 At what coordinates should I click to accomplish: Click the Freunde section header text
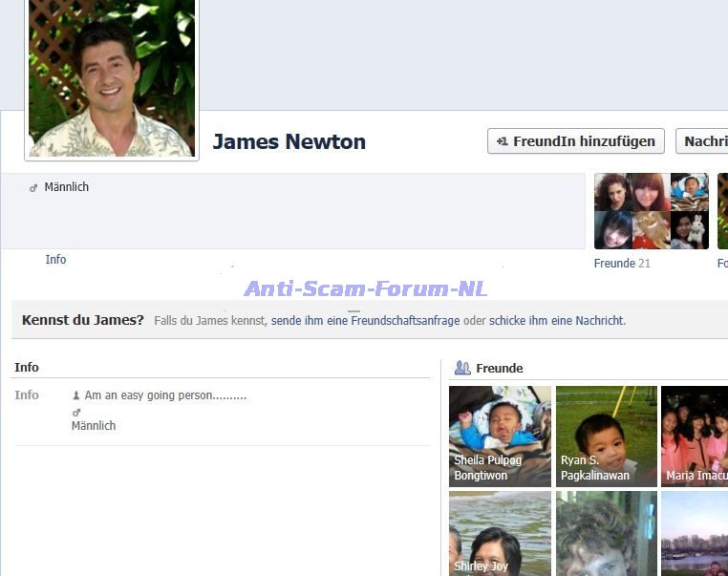499,369
